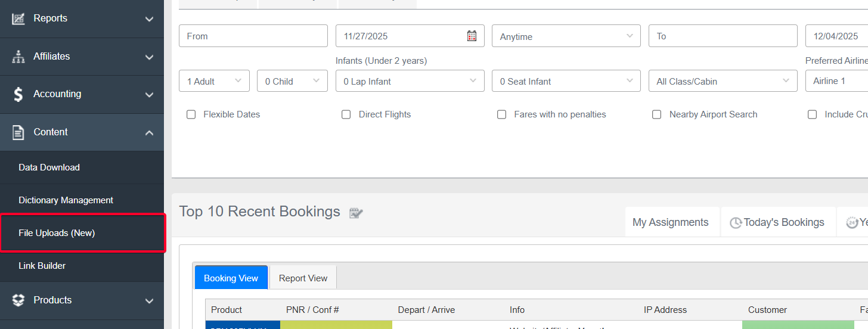Check the Direct Flights option
868x329 pixels.
pyautogui.click(x=346, y=114)
